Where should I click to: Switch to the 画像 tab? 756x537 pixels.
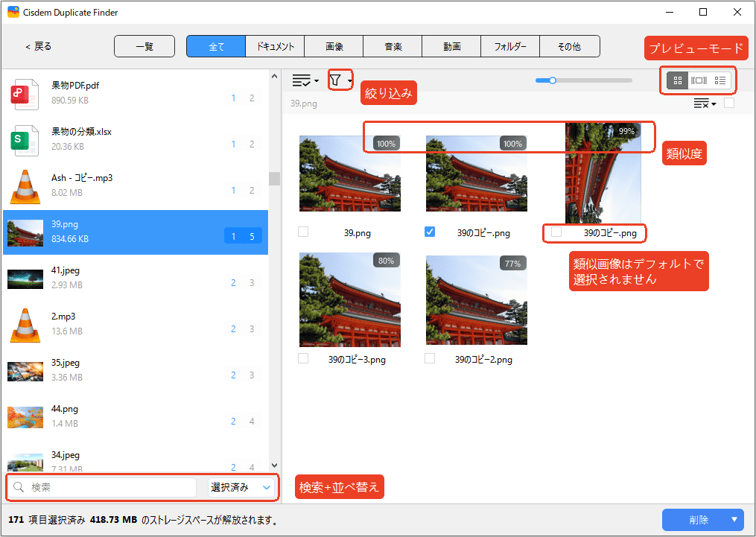coord(334,47)
